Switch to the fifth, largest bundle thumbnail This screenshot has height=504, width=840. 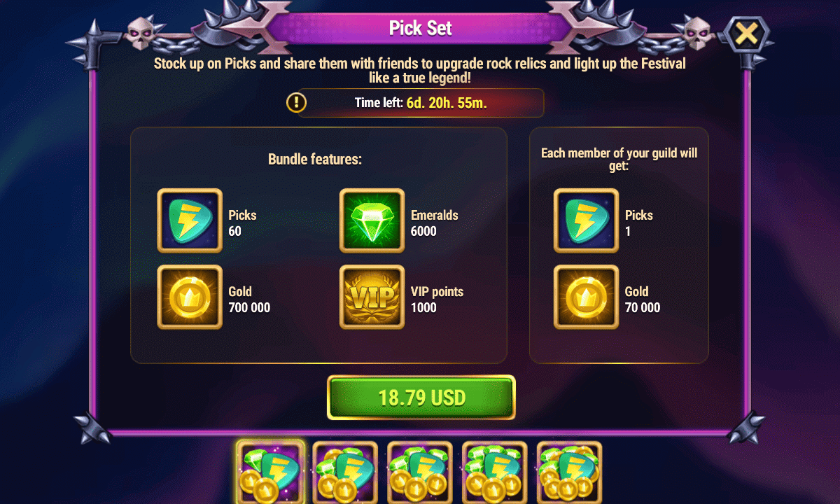click(x=570, y=472)
